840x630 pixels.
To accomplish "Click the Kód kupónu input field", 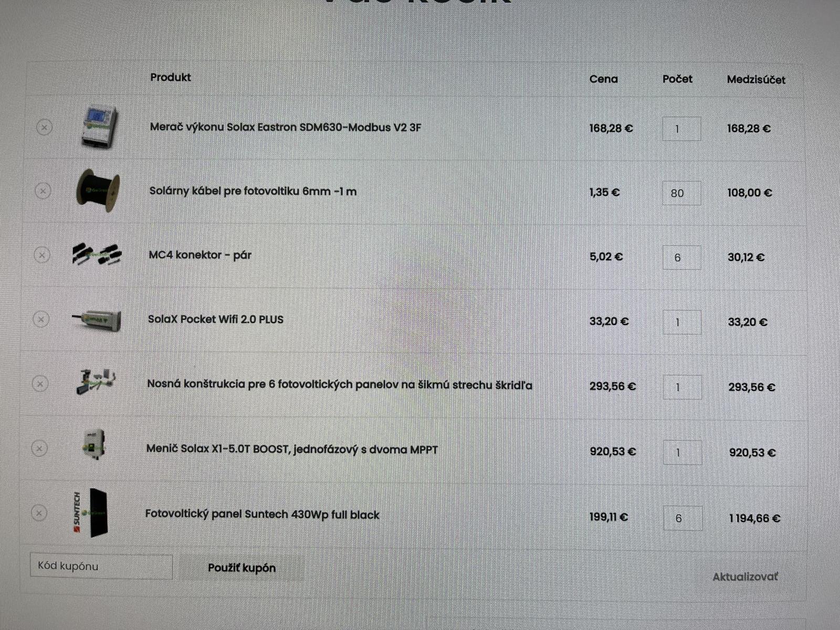I will click(101, 566).
